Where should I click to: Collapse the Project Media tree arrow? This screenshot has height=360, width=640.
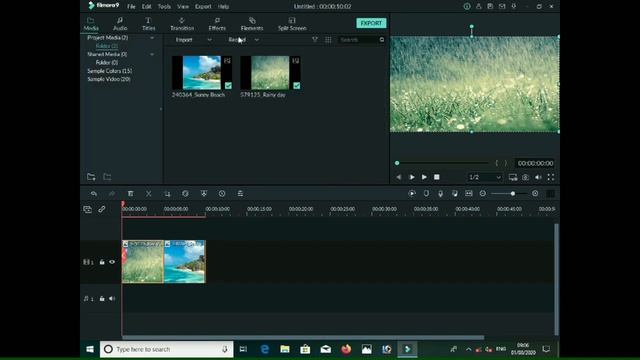pos(152,38)
